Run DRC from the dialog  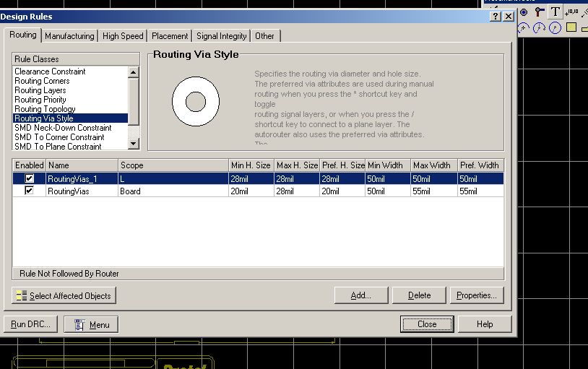click(30, 324)
